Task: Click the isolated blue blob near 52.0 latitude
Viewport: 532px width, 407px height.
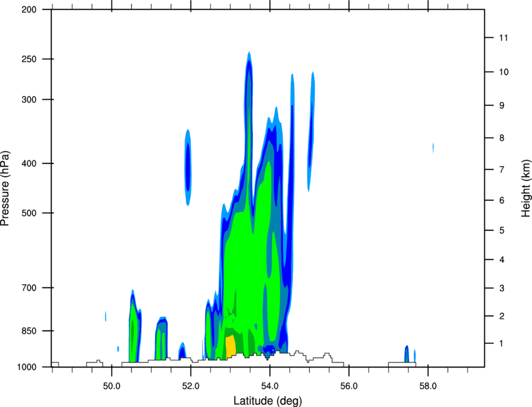Action: (188, 167)
